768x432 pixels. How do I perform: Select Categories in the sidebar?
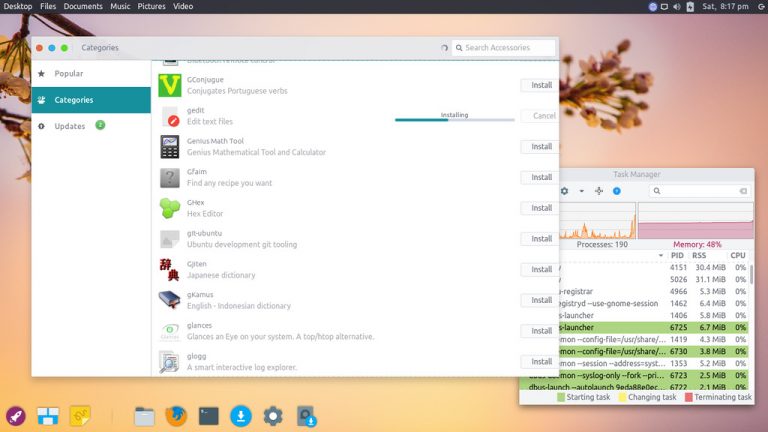click(91, 100)
